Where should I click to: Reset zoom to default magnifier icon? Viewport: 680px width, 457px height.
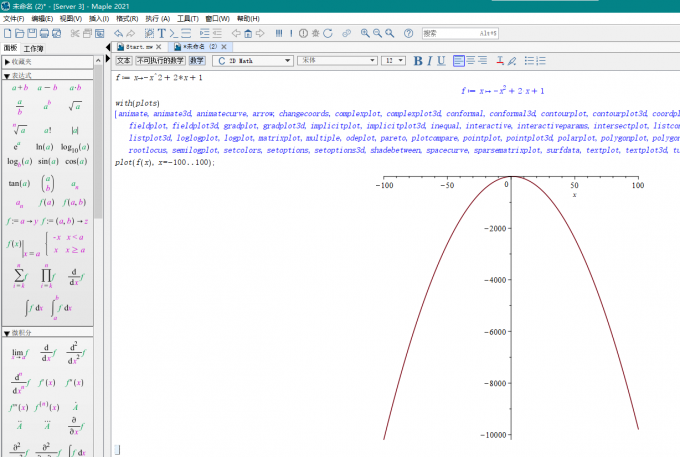[389, 33]
